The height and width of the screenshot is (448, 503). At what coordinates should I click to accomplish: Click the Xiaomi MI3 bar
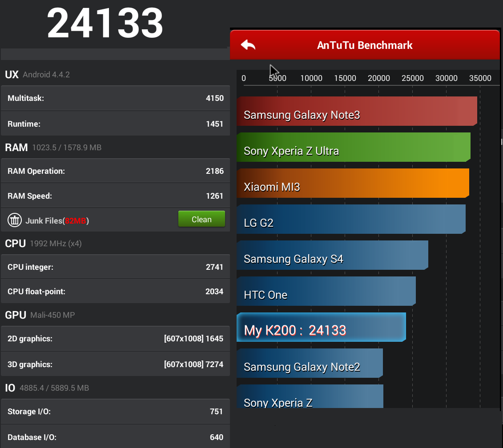353,183
